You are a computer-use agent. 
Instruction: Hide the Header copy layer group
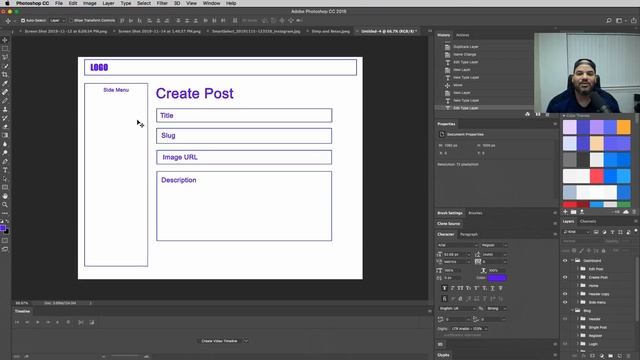565,294
